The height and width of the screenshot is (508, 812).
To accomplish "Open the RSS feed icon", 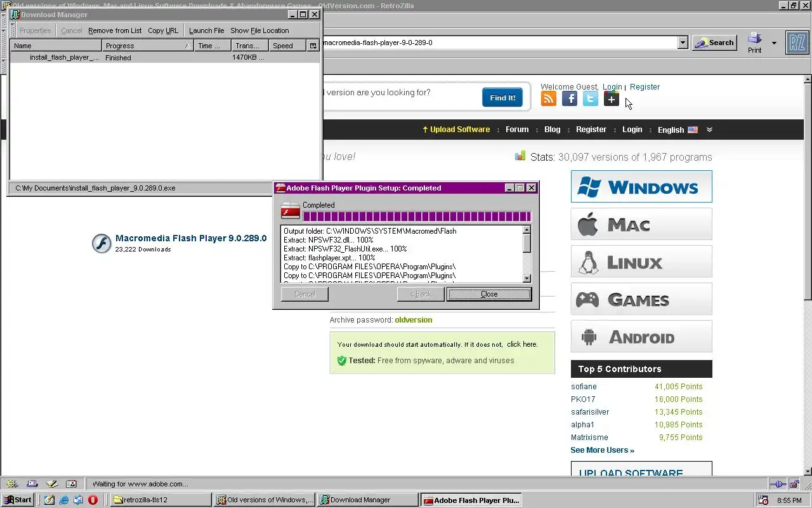I will (549, 98).
